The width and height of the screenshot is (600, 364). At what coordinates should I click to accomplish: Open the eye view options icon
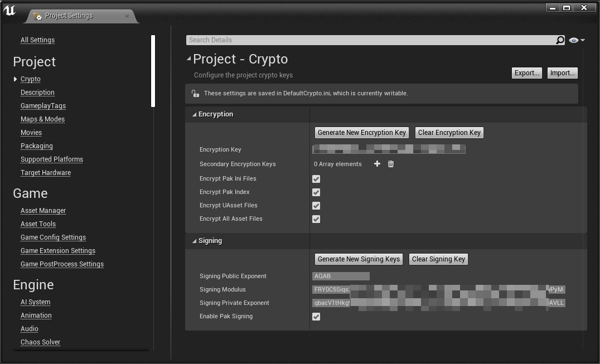tap(575, 40)
